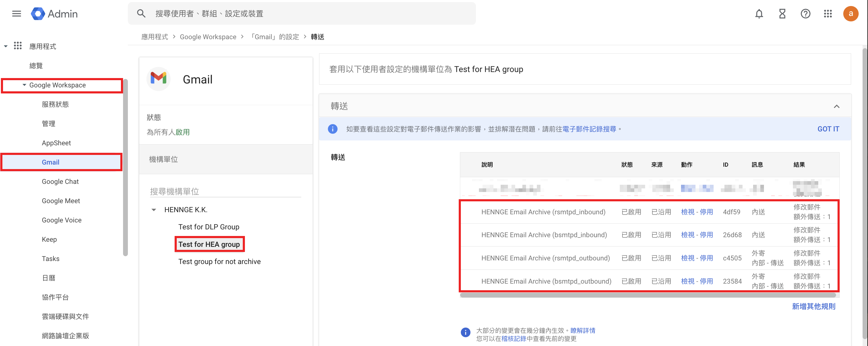This screenshot has height=346, width=868.
Task: Select Google Chat in the sidebar
Action: 60,182
